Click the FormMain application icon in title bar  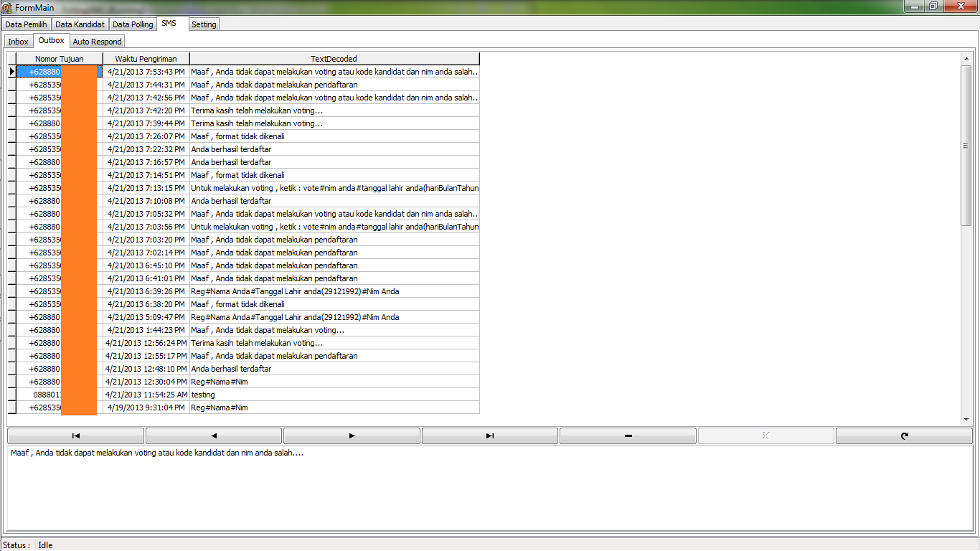(x=6, y=7)
